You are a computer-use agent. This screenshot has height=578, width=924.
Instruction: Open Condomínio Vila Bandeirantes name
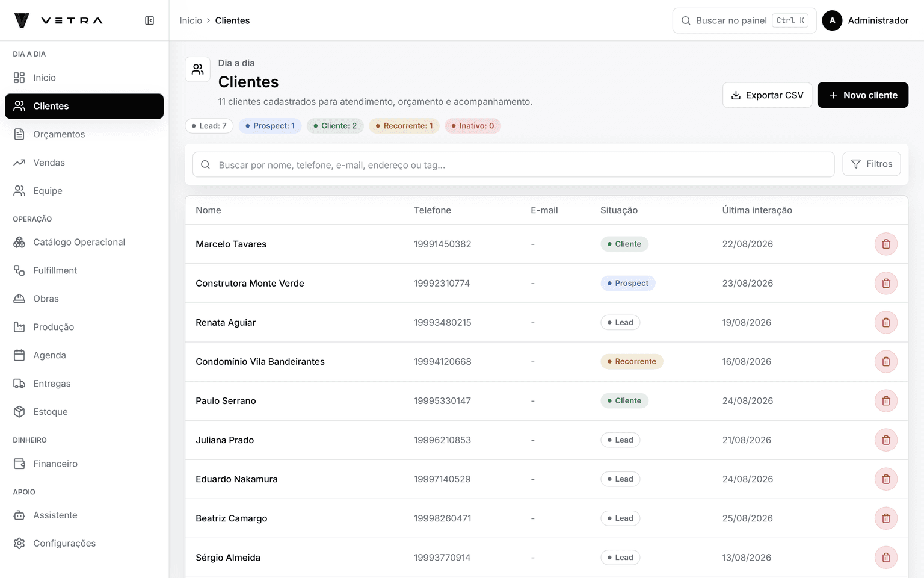(260, 361)
